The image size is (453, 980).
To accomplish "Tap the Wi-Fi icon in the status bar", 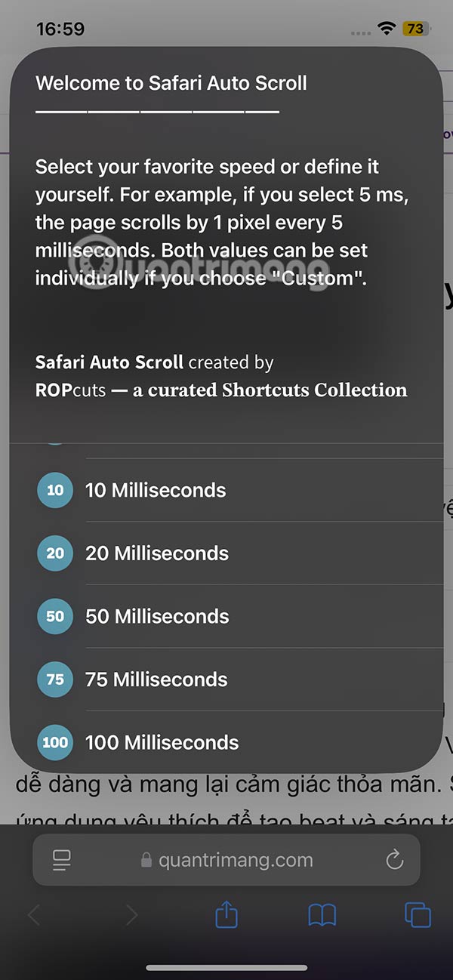I will click(387, 27).
